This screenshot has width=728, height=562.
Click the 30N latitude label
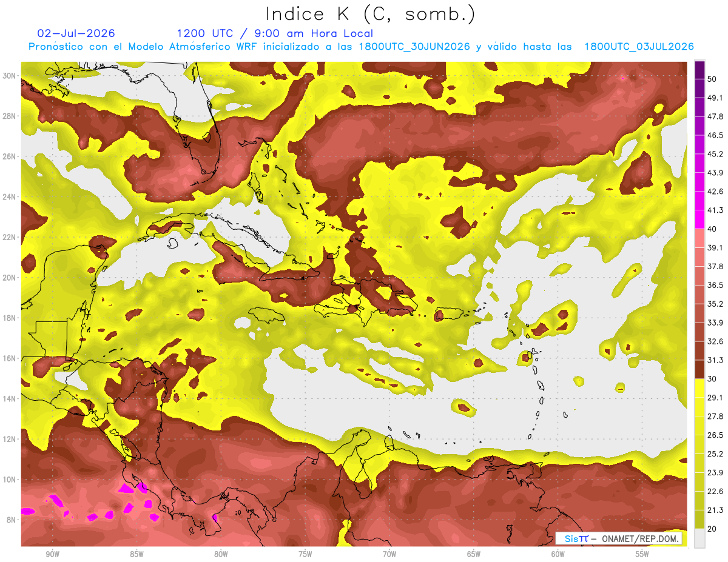[10, 76]
